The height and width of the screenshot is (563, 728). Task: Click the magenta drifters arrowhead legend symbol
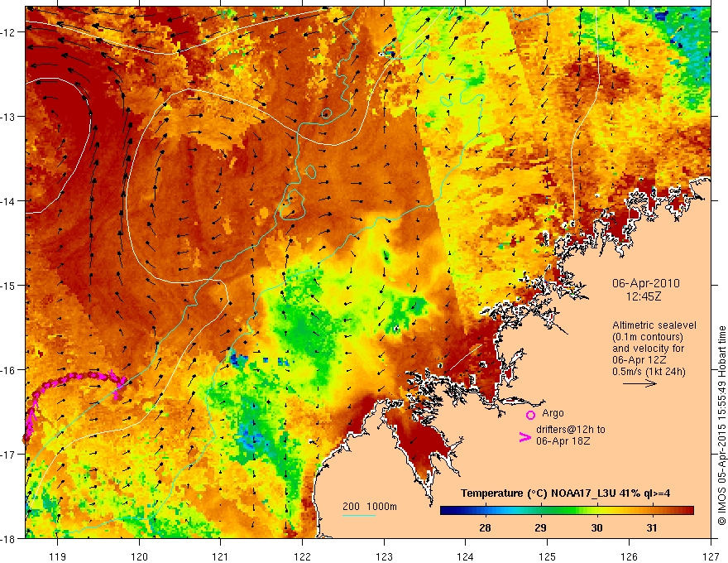pyautogui.click(x=525, y=437)
